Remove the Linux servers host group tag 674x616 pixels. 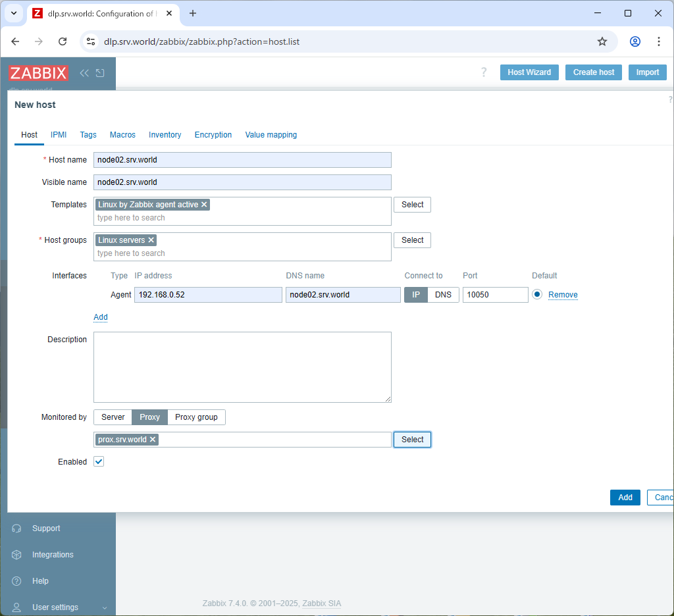[x=151, y=240]
